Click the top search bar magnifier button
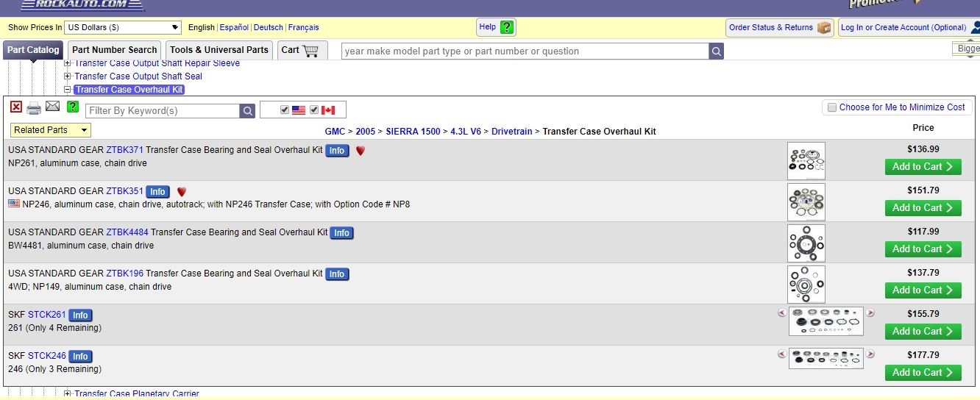Image resolution: width=980 pixels, height=400 pixels. coord(717,51)
